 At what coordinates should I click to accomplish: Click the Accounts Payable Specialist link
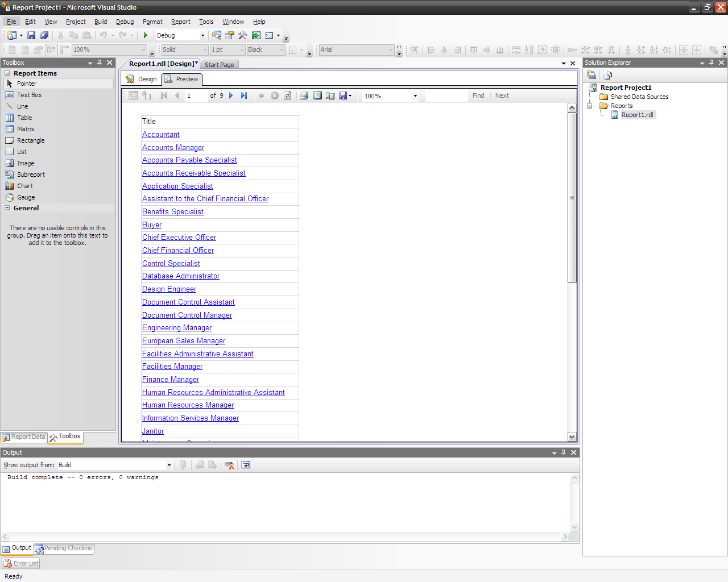point(189,160)
